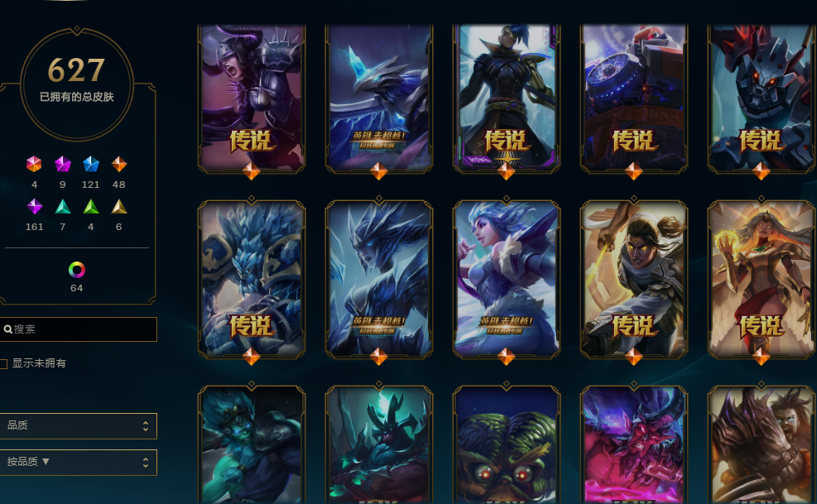Click the purple gem icon above 161
817x504 pixels.
coord(35,206)
